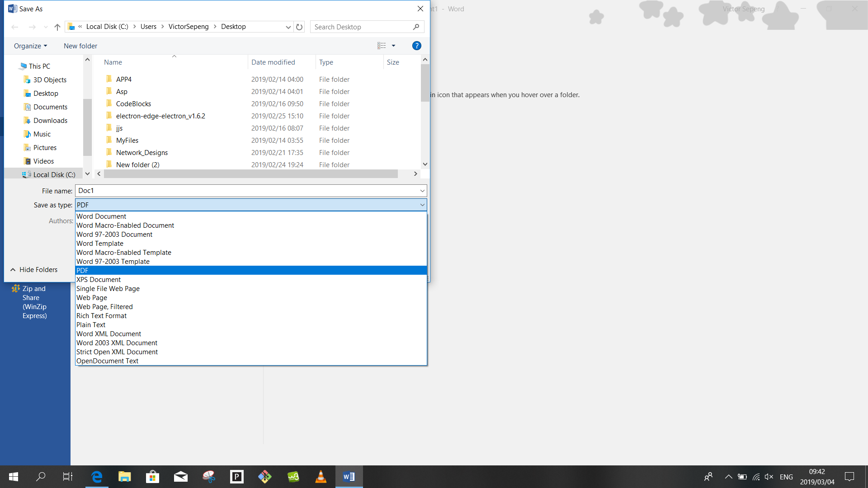Open the File name history dropdown arrow
Viewport: 868px width, 488px height.
422,191
